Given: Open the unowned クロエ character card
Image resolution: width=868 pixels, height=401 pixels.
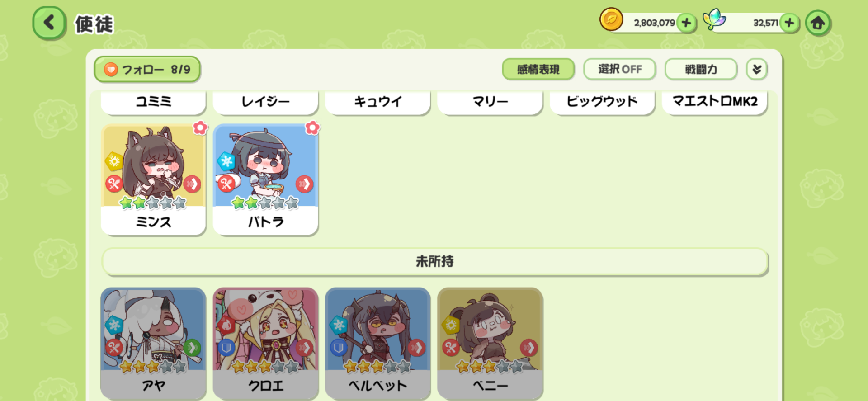Looking at the screenshot, I should tap(266, 344).
